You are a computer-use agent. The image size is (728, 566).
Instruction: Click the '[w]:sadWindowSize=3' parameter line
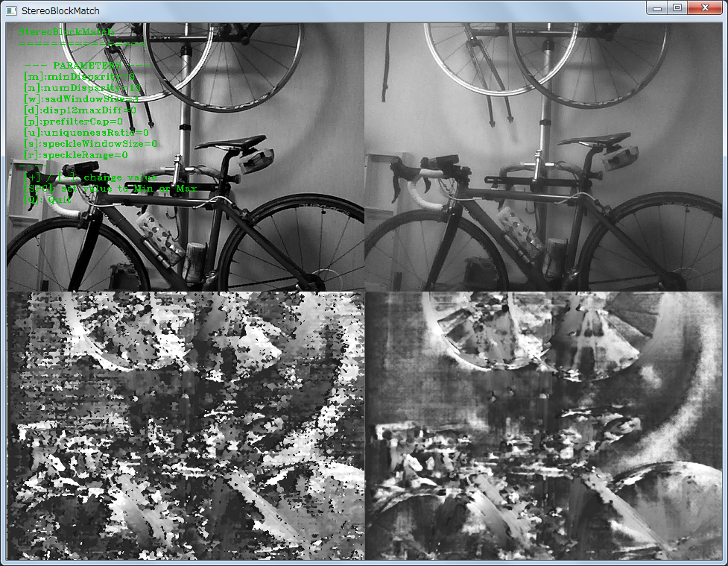coord(81,99)
